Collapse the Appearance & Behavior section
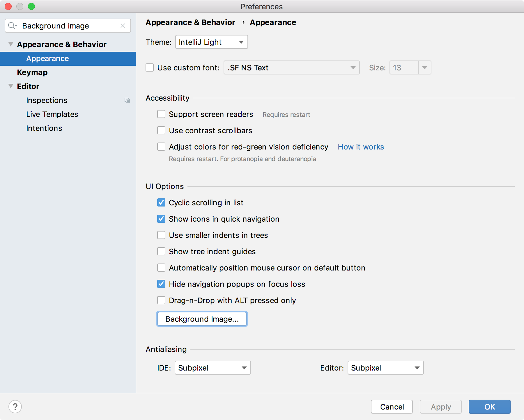Image resolution: width=524 pixels, height=420 pixels. point(10,44)
